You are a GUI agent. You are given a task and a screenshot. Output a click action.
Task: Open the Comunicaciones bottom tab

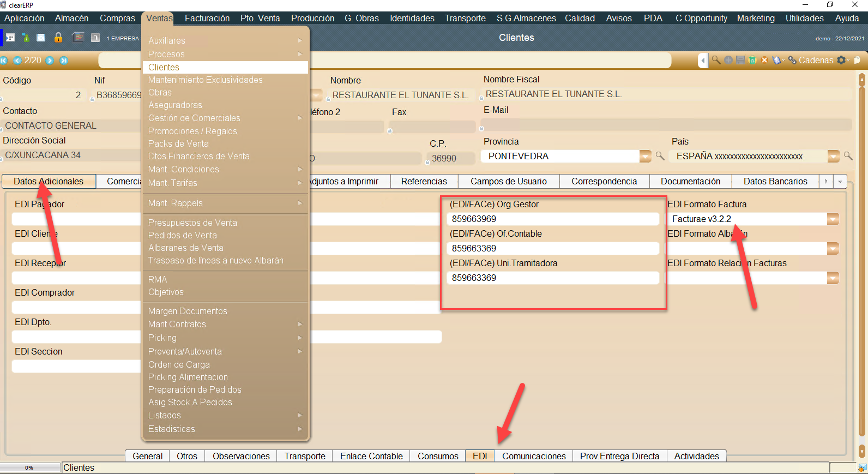(x=534, y=457)
